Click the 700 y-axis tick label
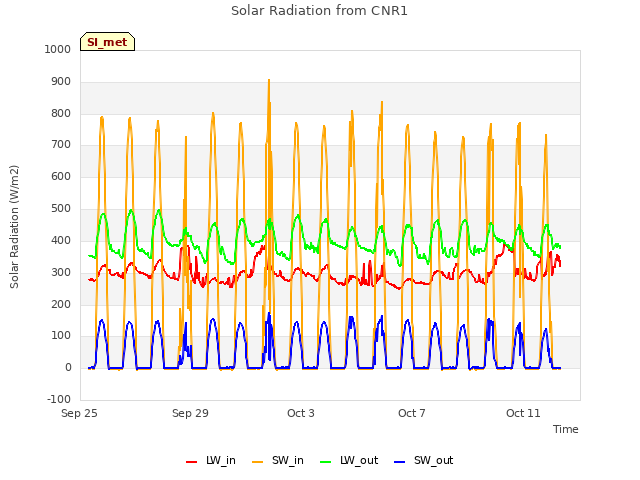This screenshot has height=480, width=640. (61, 144)
